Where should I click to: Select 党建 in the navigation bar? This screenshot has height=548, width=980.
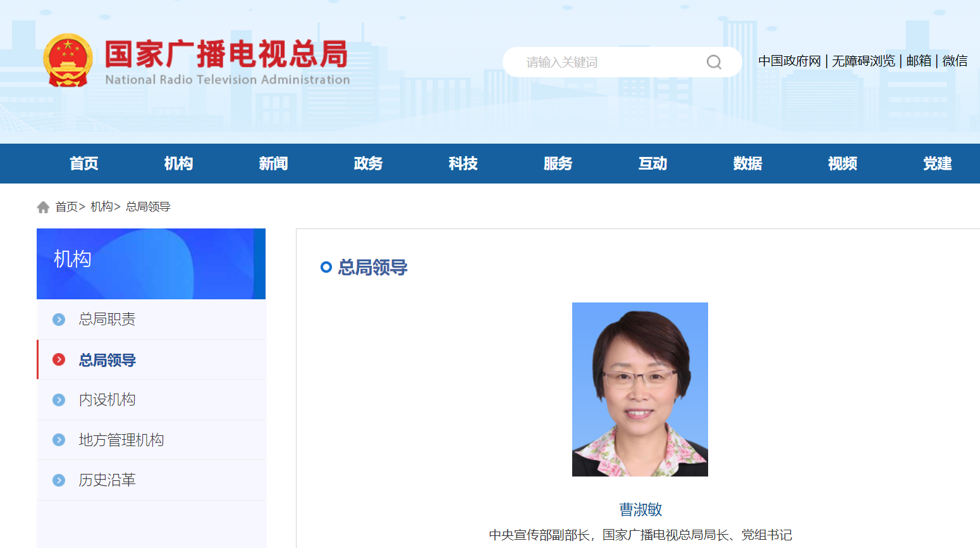pos(937,164)
